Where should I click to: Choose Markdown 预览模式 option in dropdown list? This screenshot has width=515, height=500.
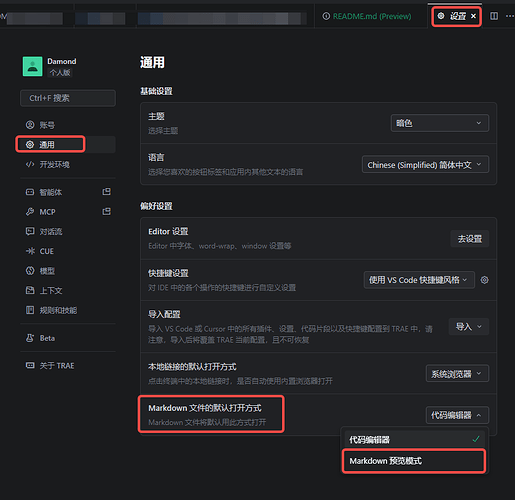click(x=414, y=461)
